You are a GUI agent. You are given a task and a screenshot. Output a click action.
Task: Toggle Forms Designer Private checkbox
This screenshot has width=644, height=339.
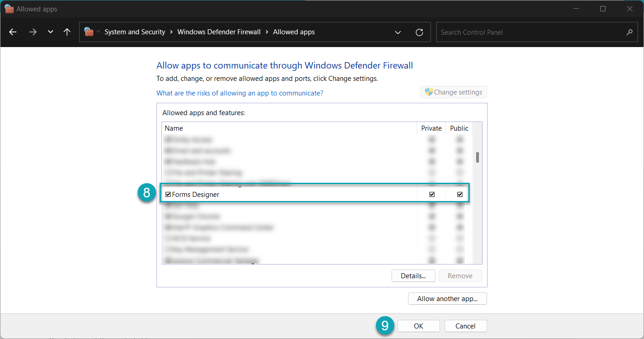point(432,194)
